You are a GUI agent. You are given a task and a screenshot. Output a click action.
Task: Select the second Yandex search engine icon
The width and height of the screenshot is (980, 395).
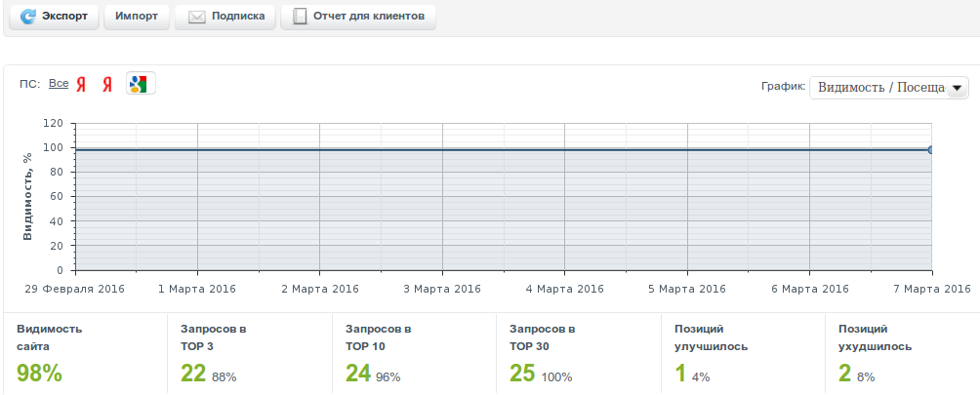coord(107,85)
